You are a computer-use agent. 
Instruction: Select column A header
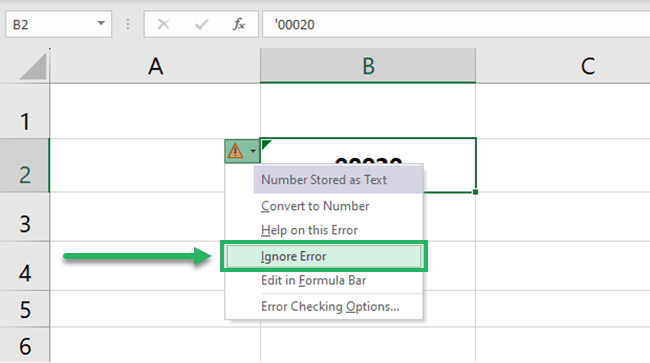pyautogui.click(x=155, y=66)
